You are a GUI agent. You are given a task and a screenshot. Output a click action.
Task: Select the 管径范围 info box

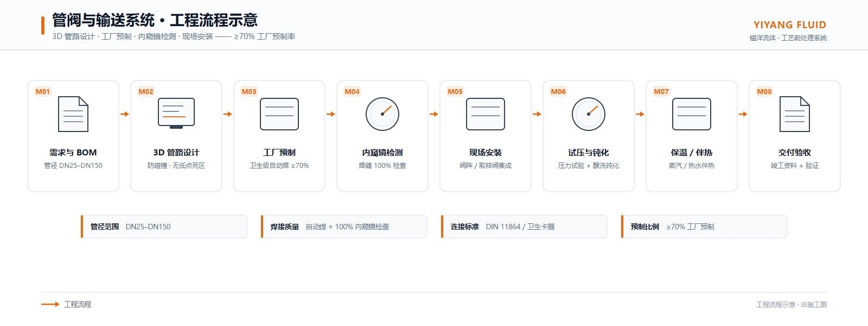(164, 227)
